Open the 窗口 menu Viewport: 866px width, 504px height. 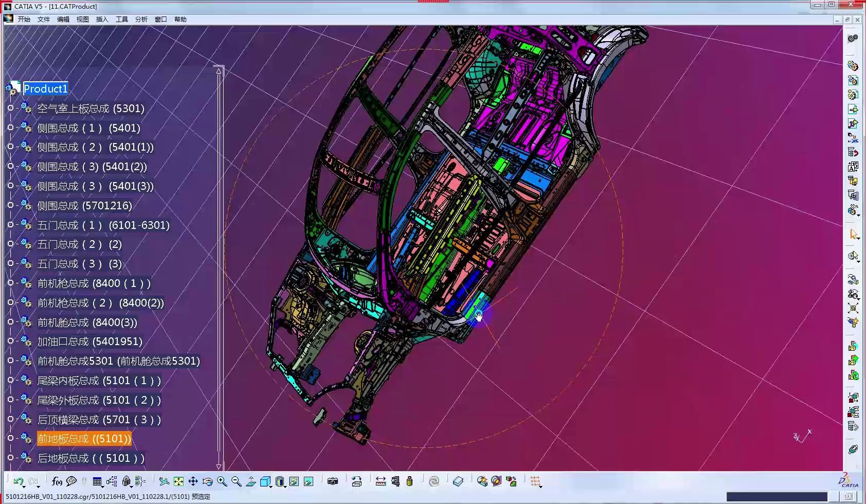pyautogui.click(x=161, y=19)
